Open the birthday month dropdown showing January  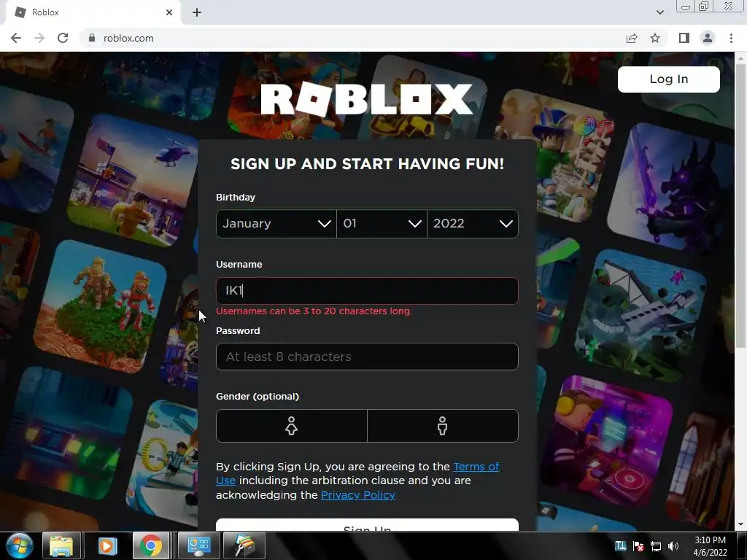[276, 223]
